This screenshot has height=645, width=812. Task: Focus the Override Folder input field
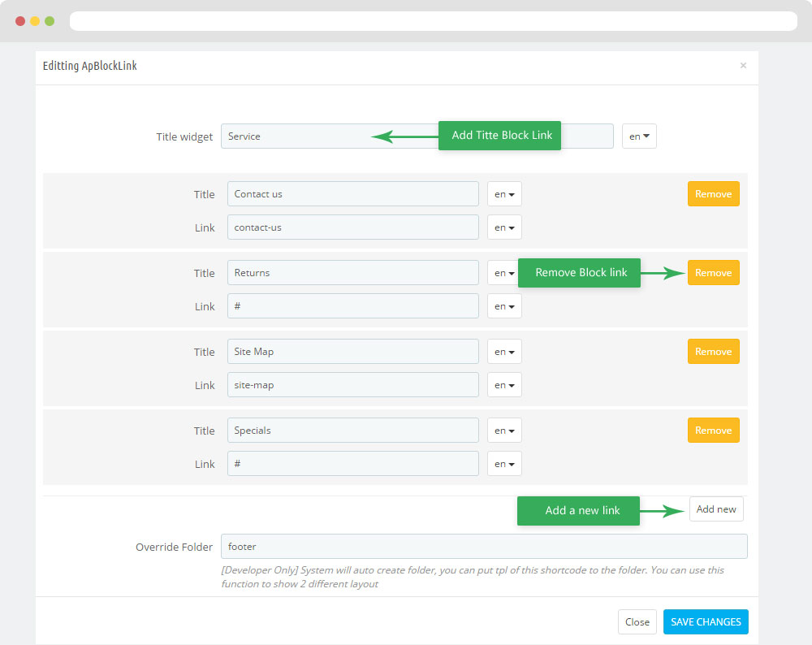click(x=484, y=547)
